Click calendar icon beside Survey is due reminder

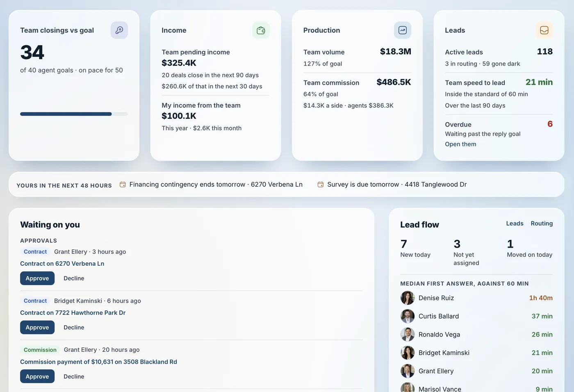pyautogui.click(x=321, y=185)
